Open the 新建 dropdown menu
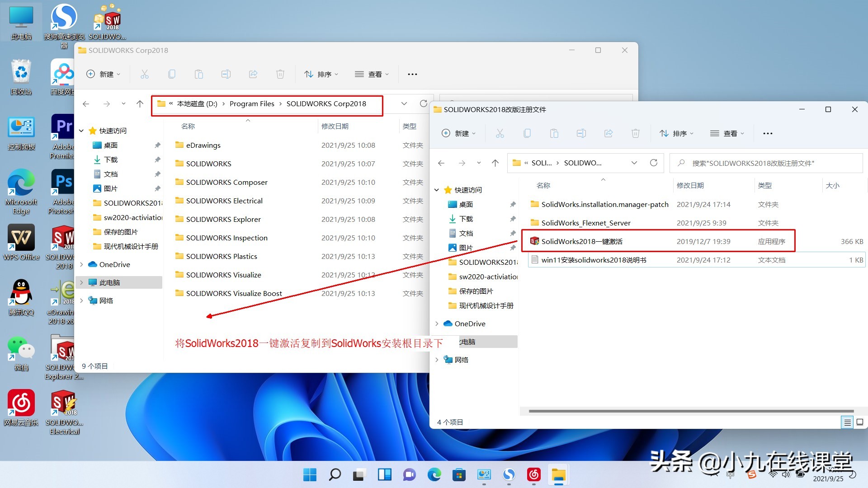This screenshot has height=488, width=868. 458,133
